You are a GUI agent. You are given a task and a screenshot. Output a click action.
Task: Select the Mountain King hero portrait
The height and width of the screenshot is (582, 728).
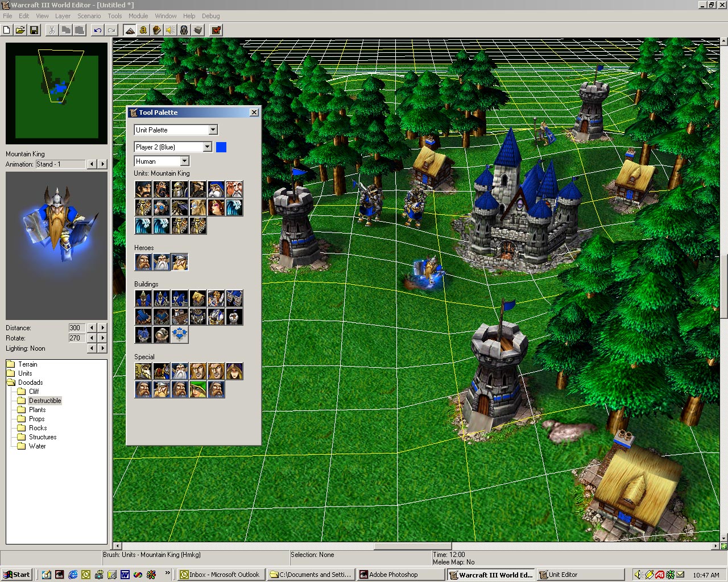pos(180,262)
